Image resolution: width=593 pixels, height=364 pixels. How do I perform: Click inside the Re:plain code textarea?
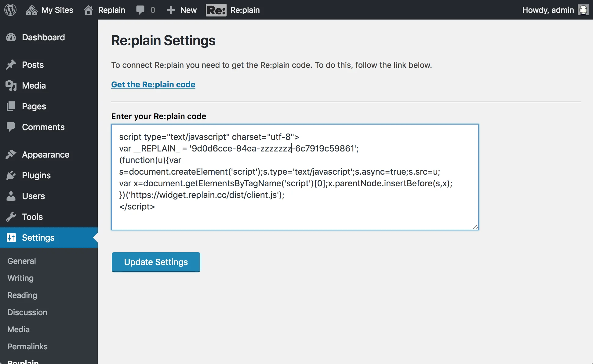pyautogui.click(x=295, y=177)
